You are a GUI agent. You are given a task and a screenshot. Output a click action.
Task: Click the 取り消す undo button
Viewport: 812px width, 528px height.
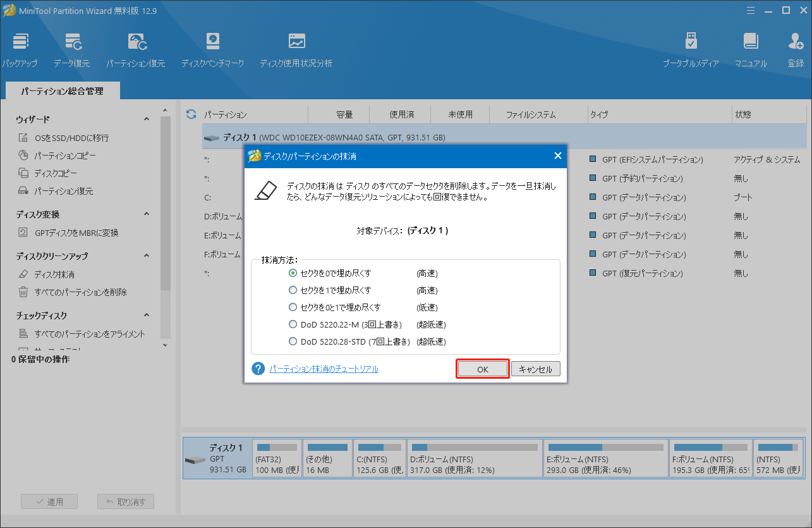[x=126, y=501]
